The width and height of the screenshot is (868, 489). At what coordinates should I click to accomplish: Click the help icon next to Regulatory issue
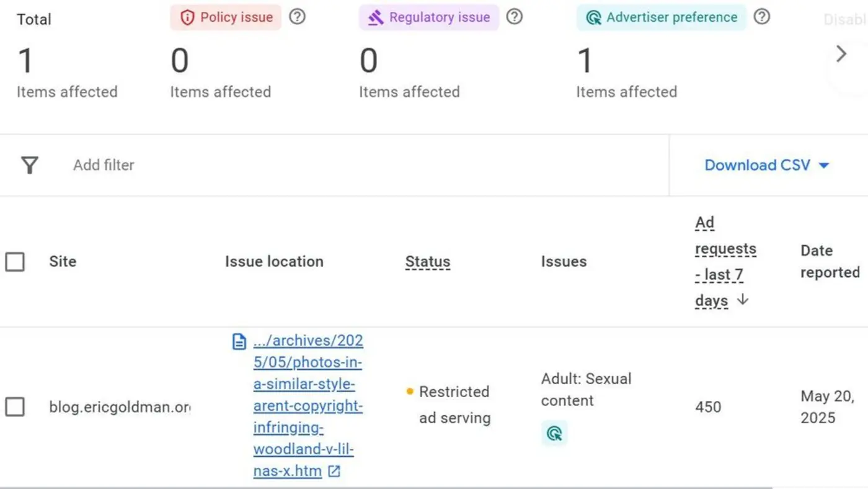click(514, 17)
